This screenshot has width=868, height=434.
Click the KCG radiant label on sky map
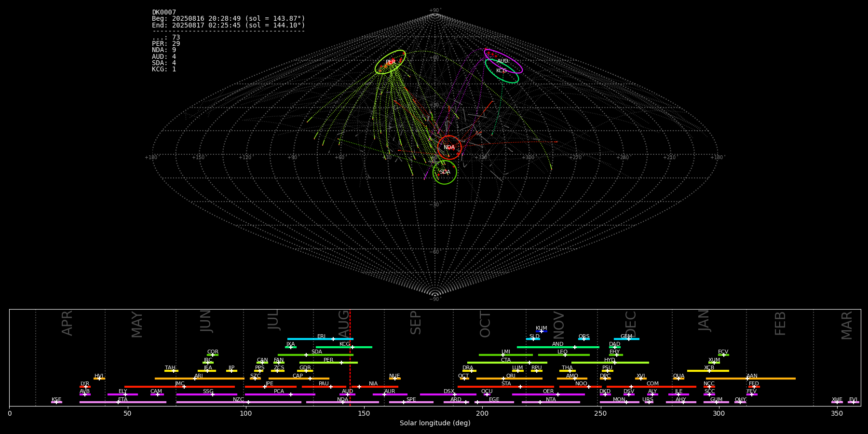tap(502, 71)
